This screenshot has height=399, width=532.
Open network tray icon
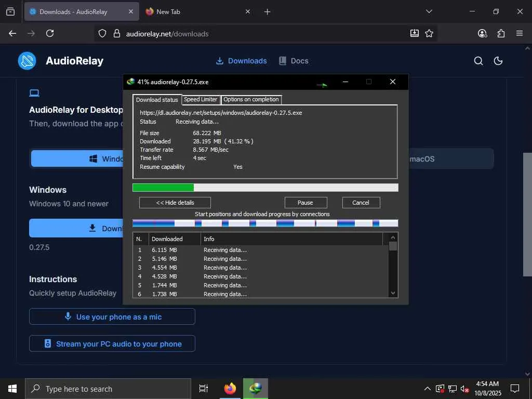453,389
